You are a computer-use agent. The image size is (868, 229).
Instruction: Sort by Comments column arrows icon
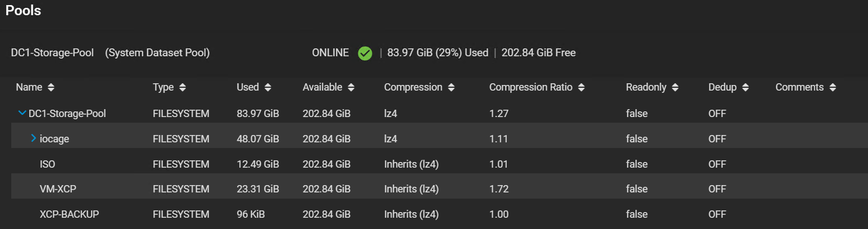[832, 88]
